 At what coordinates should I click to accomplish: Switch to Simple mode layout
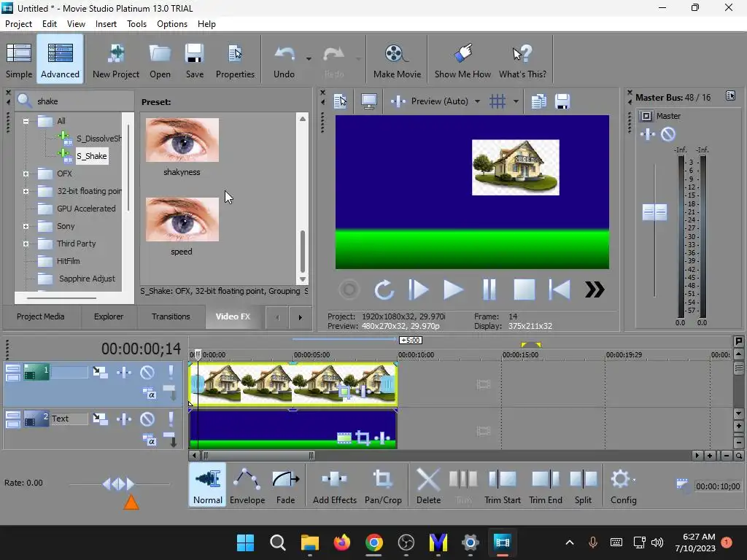click(x=19, y=60)
